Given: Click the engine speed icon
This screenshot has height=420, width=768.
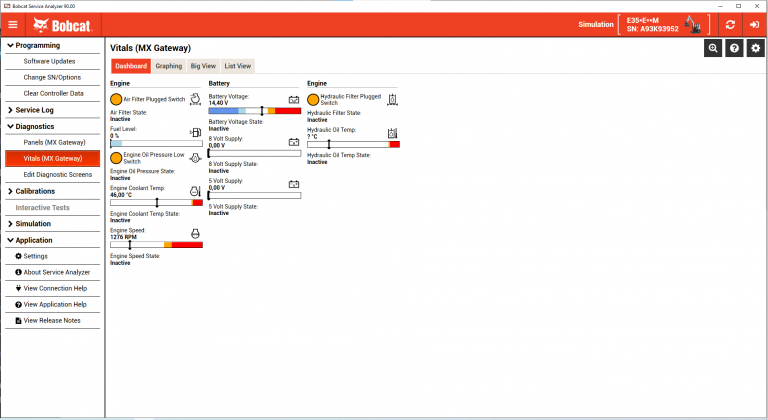Looking at the screenshot, I should coord(195,234).
